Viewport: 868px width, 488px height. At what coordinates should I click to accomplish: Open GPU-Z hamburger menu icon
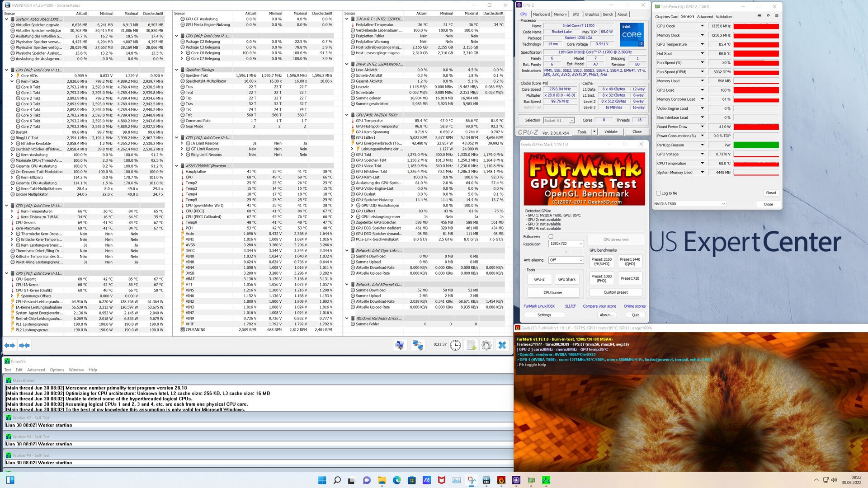coord(777,16)
